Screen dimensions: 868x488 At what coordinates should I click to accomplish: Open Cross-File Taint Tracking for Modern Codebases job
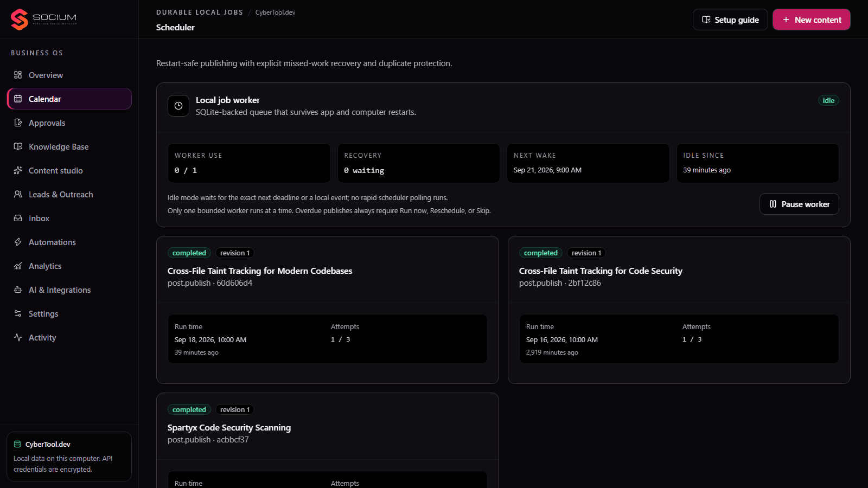pyautogui.click(x=260, y=271)
